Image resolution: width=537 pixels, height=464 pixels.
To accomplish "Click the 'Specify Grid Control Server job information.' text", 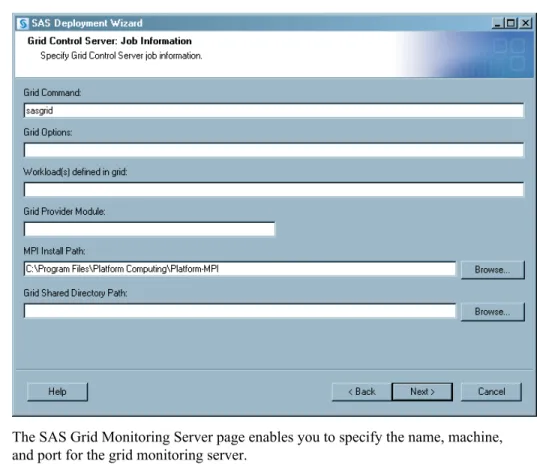I will [x=121, y=56].
